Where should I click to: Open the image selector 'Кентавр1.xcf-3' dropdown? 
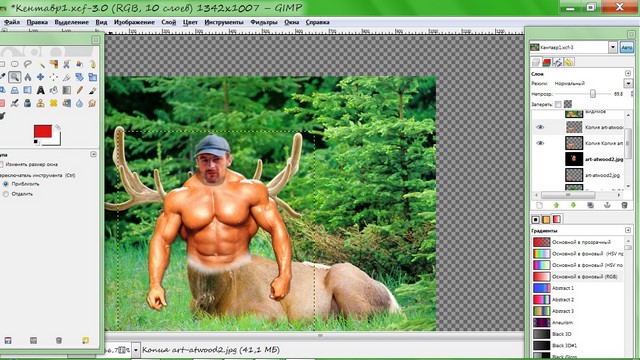click(x=613, y=47)
